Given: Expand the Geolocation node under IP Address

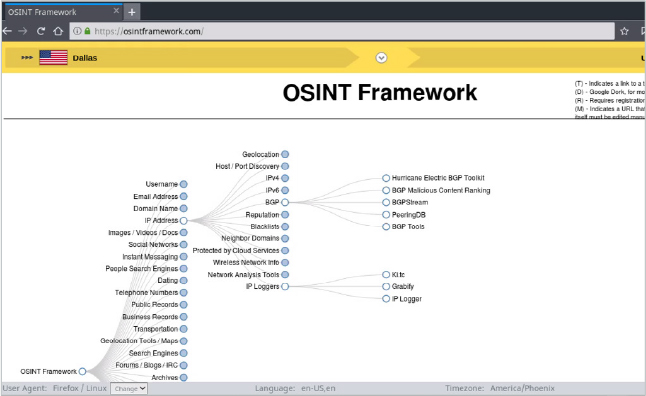Looking at the screenshot, I should 285,154.
